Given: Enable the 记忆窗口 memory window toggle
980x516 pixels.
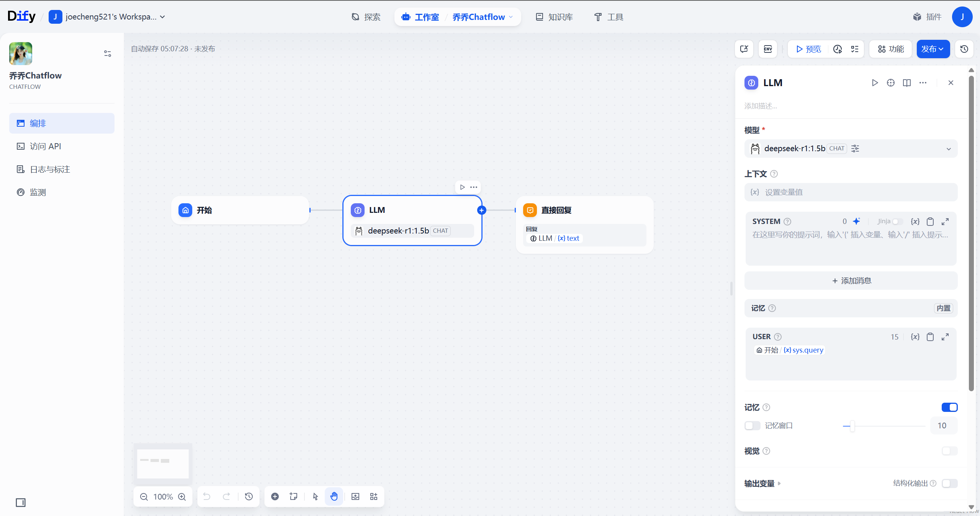Looking at the screenshot, I should point(752,426).
